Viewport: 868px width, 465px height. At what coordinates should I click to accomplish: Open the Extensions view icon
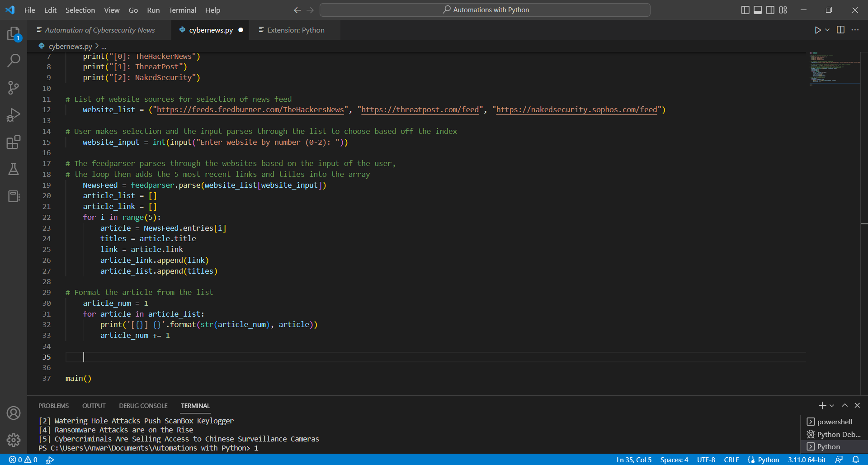point(14,142)
